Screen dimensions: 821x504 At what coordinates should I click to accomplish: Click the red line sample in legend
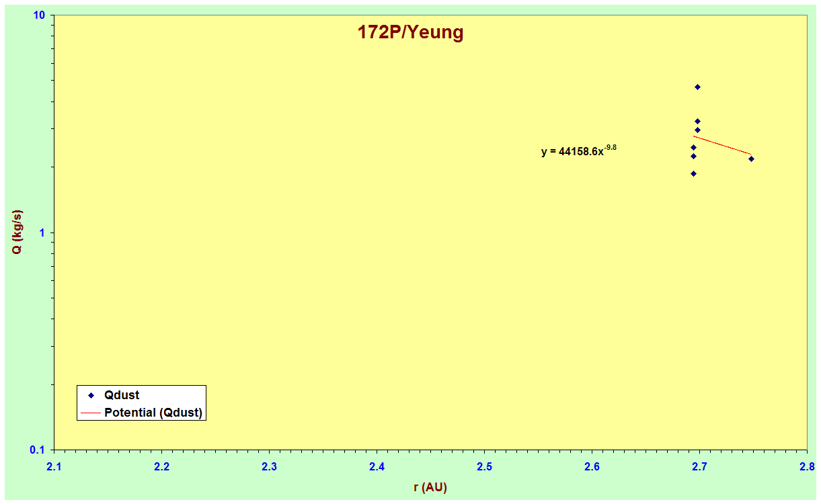click(91, 413)
